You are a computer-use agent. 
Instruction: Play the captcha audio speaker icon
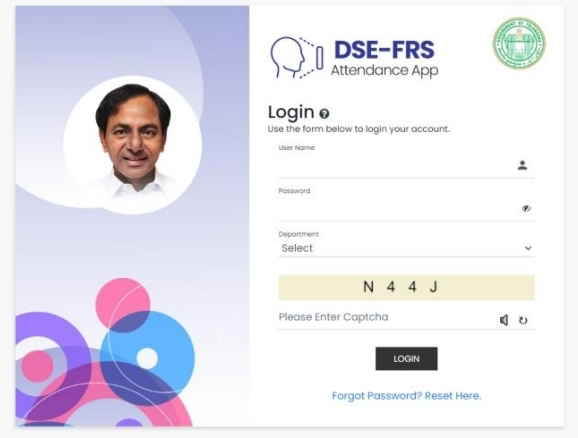pos(504,320)
